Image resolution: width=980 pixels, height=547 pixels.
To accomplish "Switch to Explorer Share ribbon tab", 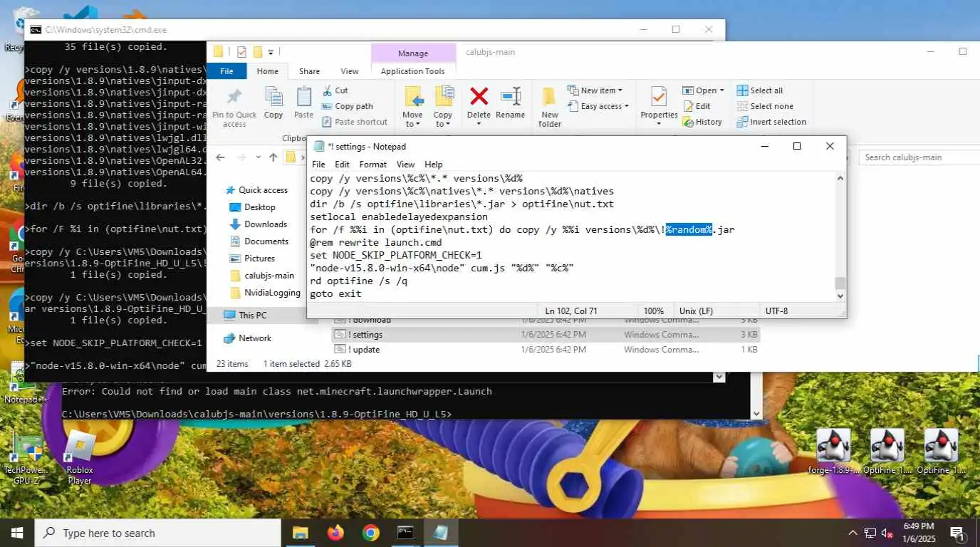I will coord(309,71).
